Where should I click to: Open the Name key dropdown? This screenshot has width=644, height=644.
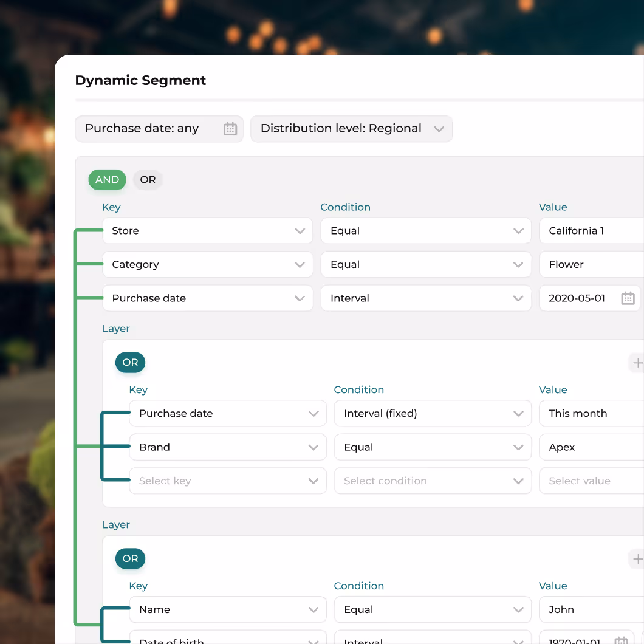click(x=228, y=609)
